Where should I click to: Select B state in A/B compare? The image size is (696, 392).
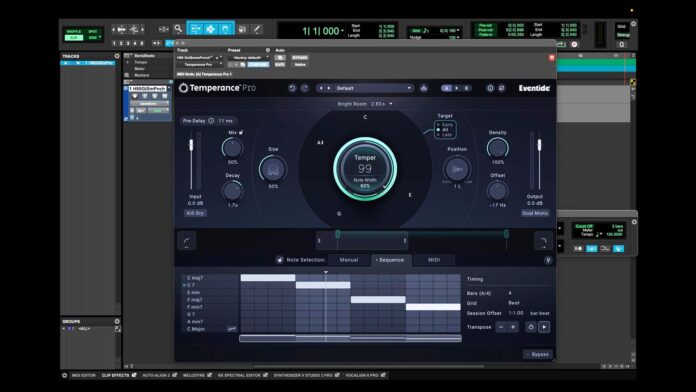coord(466,88)
